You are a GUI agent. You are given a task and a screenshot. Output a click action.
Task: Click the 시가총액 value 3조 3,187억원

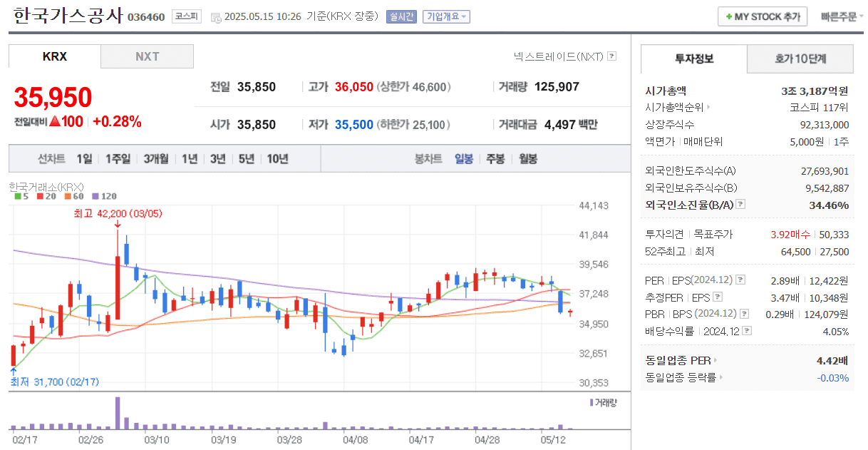[815, 91]
